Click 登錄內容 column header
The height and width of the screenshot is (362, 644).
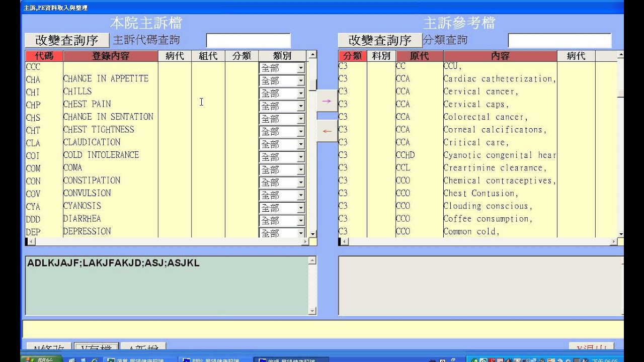pos(111,56)
